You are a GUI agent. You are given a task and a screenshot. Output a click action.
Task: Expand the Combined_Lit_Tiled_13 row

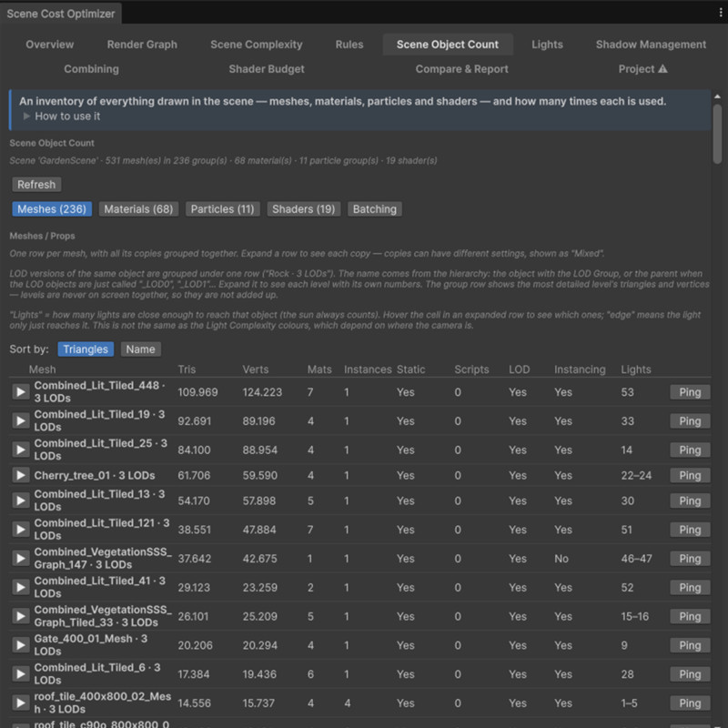point(20,500)
